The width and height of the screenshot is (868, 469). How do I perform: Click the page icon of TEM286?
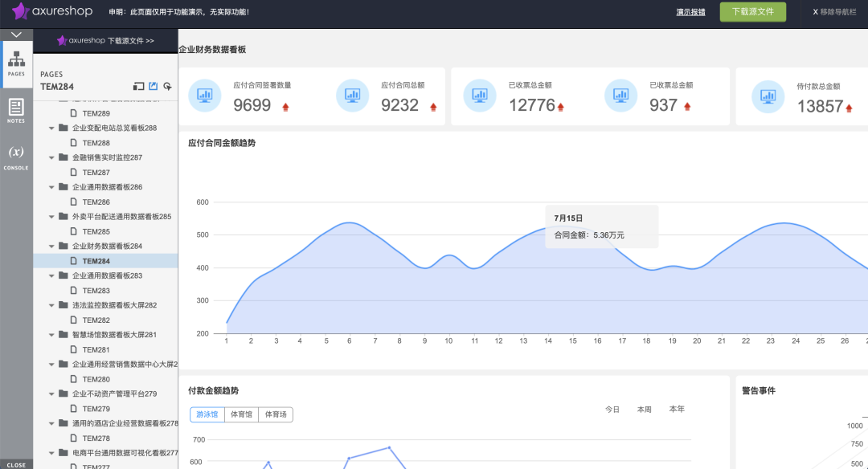coord(74,202)
